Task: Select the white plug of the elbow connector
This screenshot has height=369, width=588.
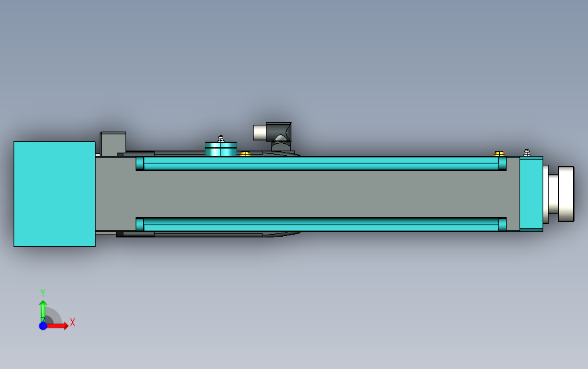Action: [260, 132]
